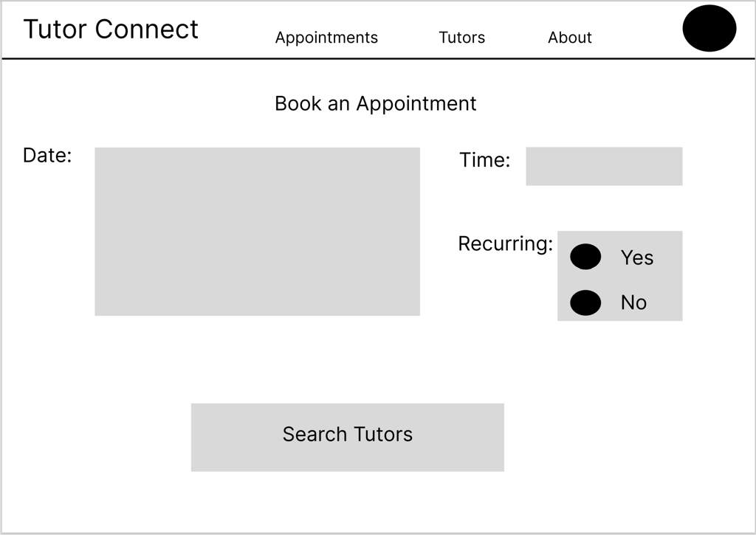Open the profile avatar circle
This screenshot has height=535, width=756.
pyautogui.click(x=709, y=28)
